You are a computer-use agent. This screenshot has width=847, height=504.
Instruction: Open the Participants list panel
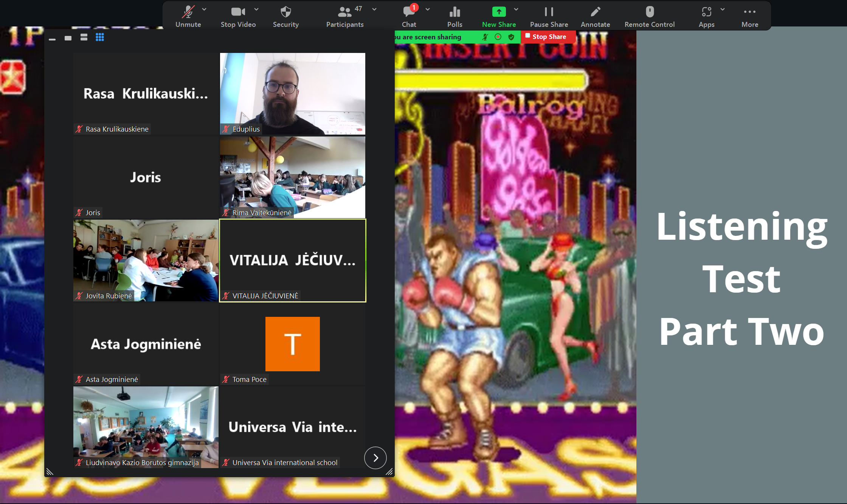click(344, 12)
